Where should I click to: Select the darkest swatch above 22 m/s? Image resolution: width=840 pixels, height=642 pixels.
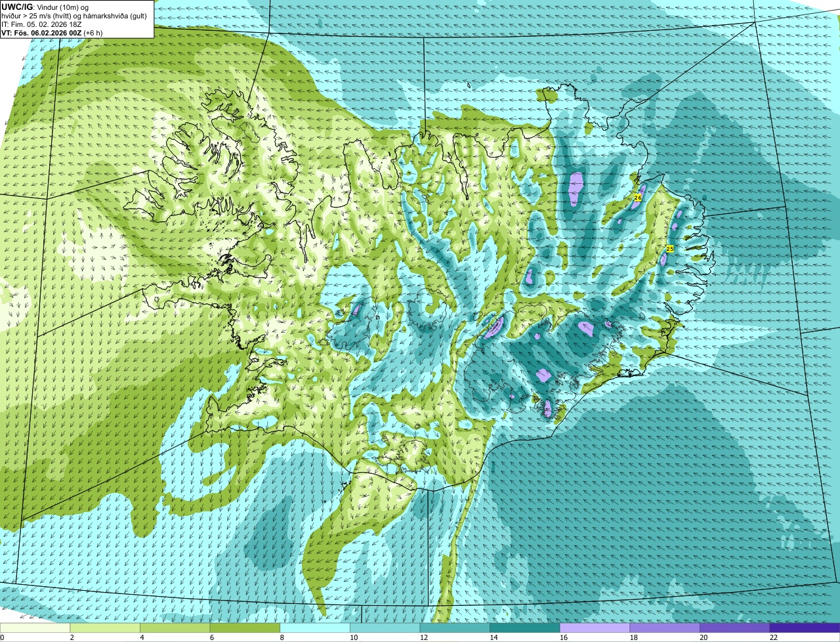805,628
